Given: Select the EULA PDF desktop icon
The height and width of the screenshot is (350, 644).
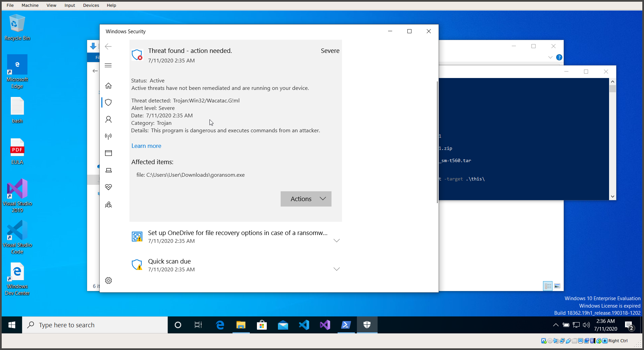Looking at the screenshot, I should click(x=17, y=152).
